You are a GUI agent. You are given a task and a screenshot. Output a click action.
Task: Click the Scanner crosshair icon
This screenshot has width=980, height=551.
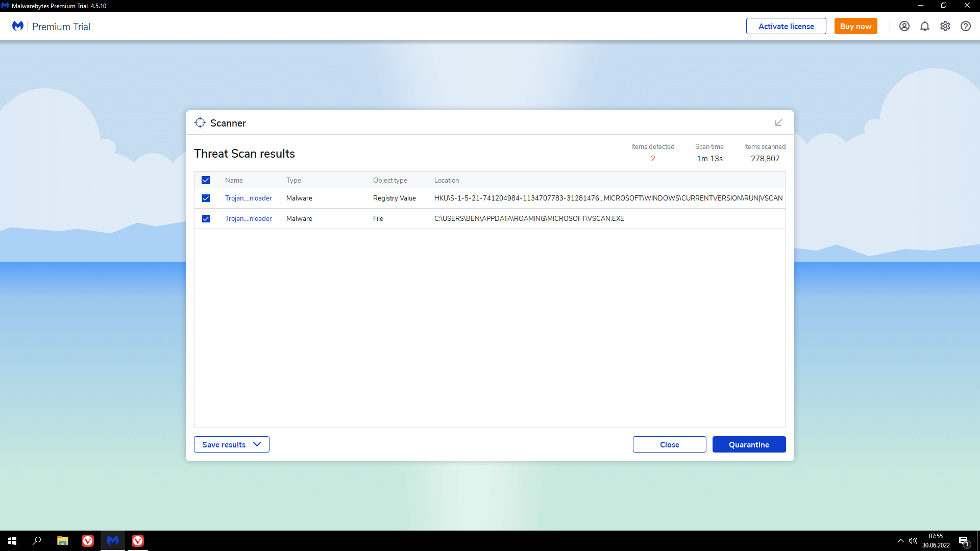(200, 123)
